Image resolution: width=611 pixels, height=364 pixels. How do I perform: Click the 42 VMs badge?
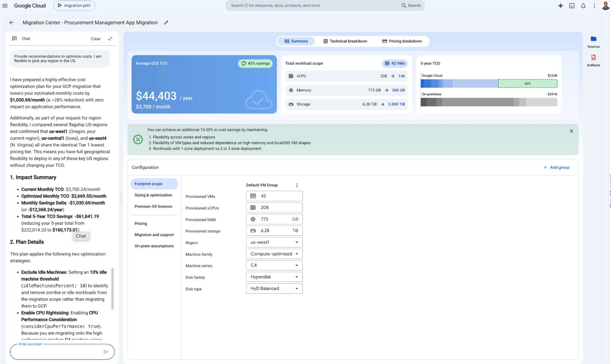(395, 64)
